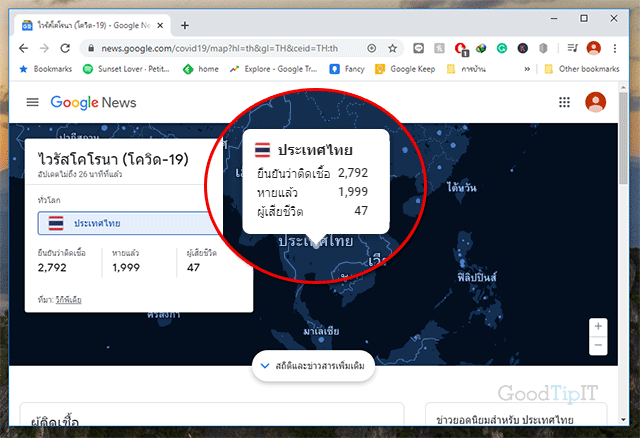This screenshot has width=640, height=438.
Task: Click the มาเลเซีย label on the map
Action: 321,331
